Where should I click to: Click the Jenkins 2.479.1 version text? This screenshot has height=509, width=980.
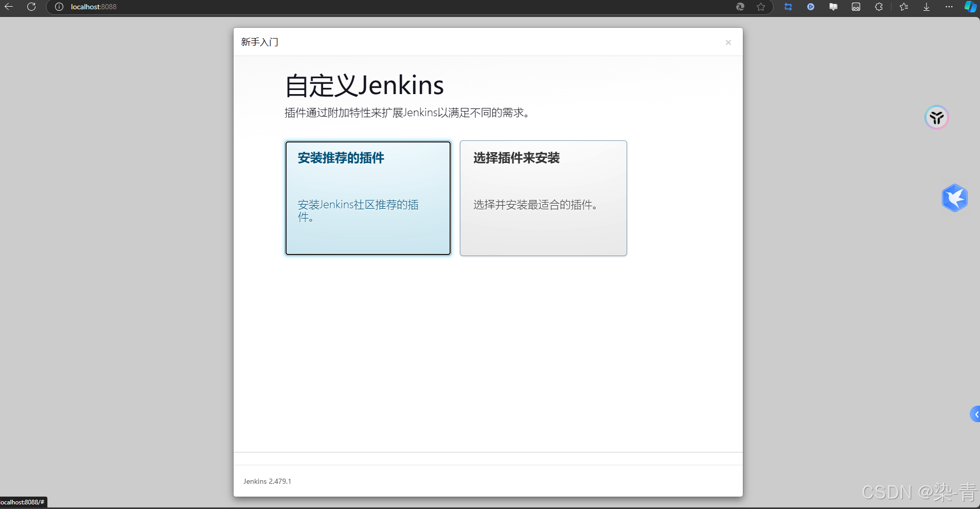point(267,481)
